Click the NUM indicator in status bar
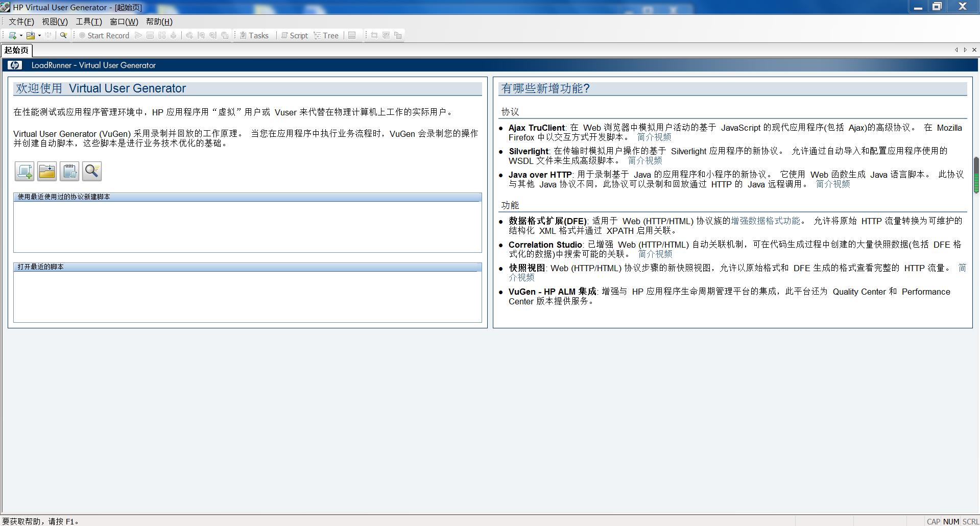980x526 pixels. coord(951,521)
